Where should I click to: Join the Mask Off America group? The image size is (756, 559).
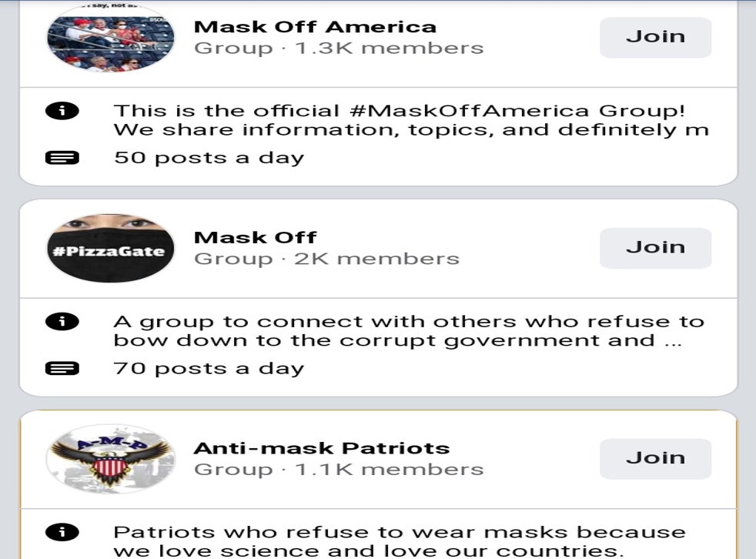pyautogui.click(x=655, y=37)
